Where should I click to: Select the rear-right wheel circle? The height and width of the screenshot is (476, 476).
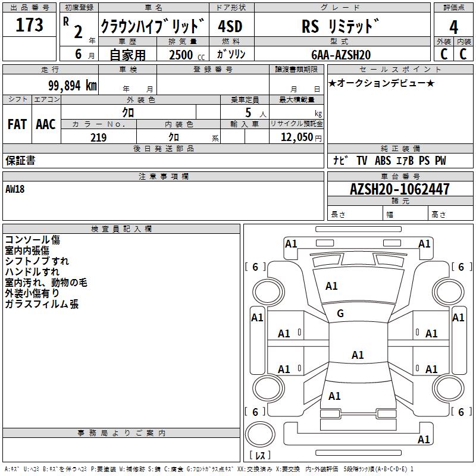click(448, 388)
